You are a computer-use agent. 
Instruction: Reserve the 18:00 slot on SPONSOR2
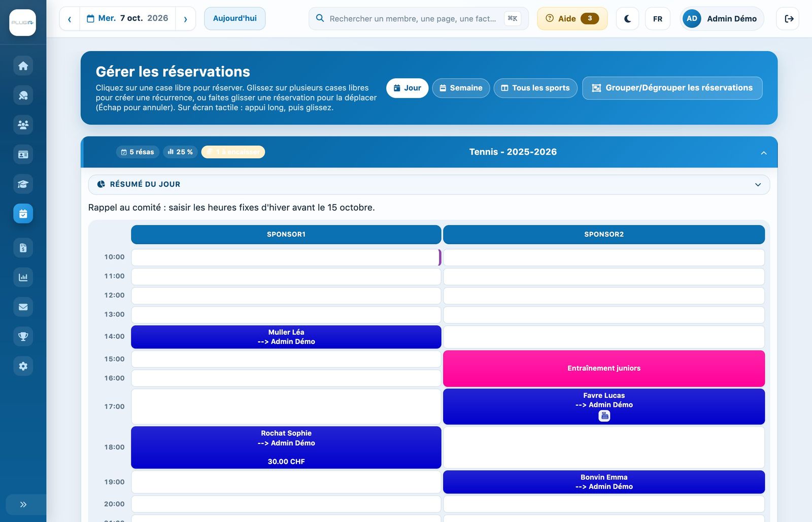pos(604,447)
